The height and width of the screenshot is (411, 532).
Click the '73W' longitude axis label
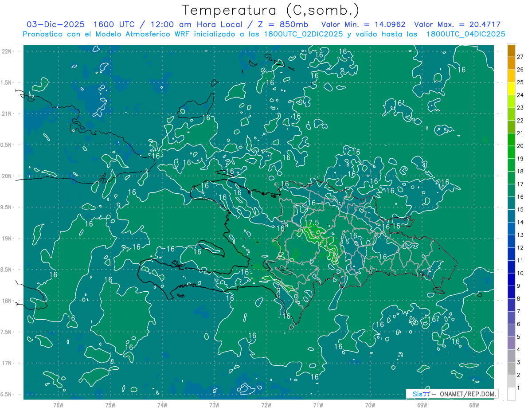pos(214,405)
